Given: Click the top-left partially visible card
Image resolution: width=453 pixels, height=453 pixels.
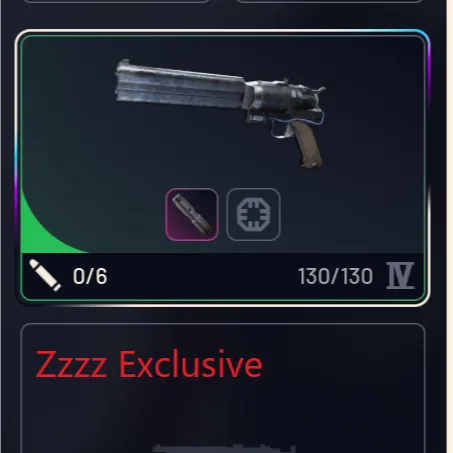Looking at the screenshot, I should (117, 1).
